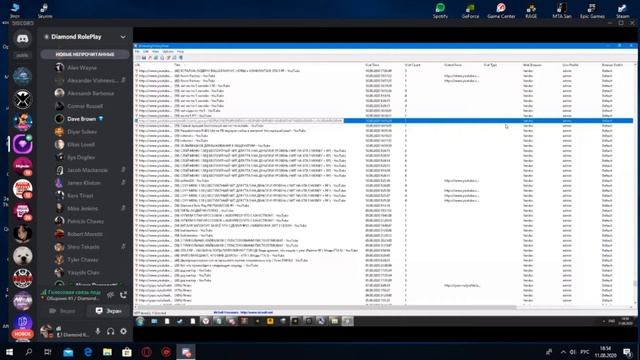The height and width of the screenshot is (360, 640).
Task: Open Discord home direct messages
Action: point(22,39)
